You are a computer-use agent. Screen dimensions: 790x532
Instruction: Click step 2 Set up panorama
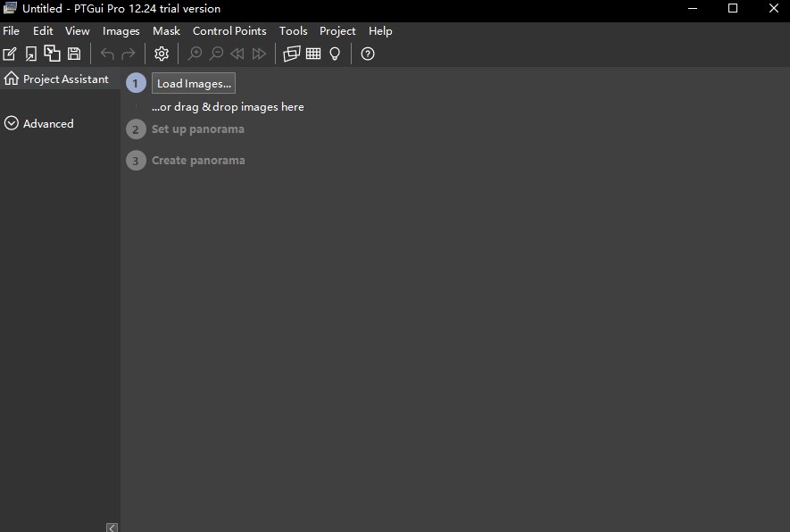[x=197, y=129]
